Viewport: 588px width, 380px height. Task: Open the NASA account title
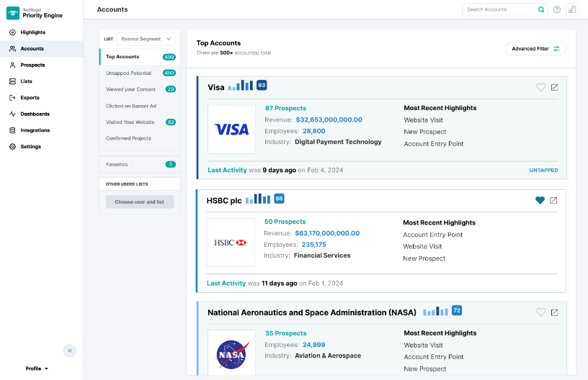coord(312,312)
